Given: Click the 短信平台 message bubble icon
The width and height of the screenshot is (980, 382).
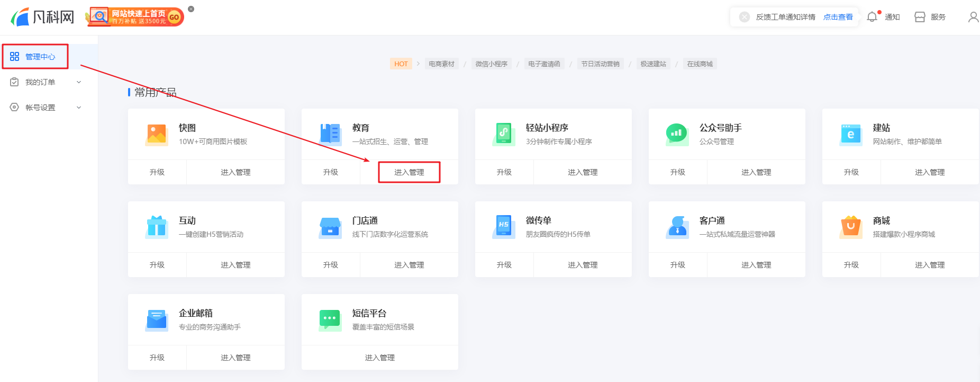Looking at the screenshot, I should coord(330,319).
